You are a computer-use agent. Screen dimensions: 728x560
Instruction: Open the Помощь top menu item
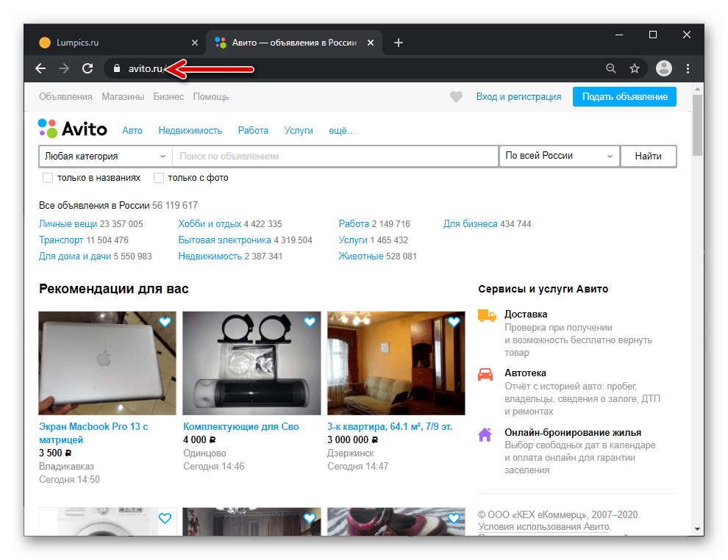point(211,96)
